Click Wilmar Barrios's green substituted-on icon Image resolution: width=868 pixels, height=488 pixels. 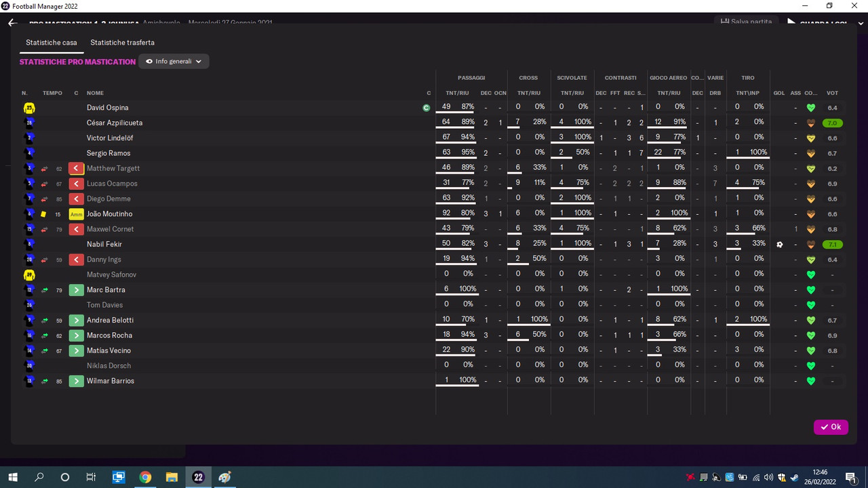click(x=76, y=381)
